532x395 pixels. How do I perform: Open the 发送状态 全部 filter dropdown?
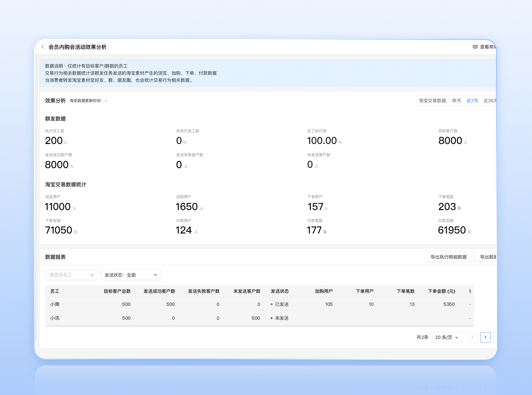(x=131, y=275)
